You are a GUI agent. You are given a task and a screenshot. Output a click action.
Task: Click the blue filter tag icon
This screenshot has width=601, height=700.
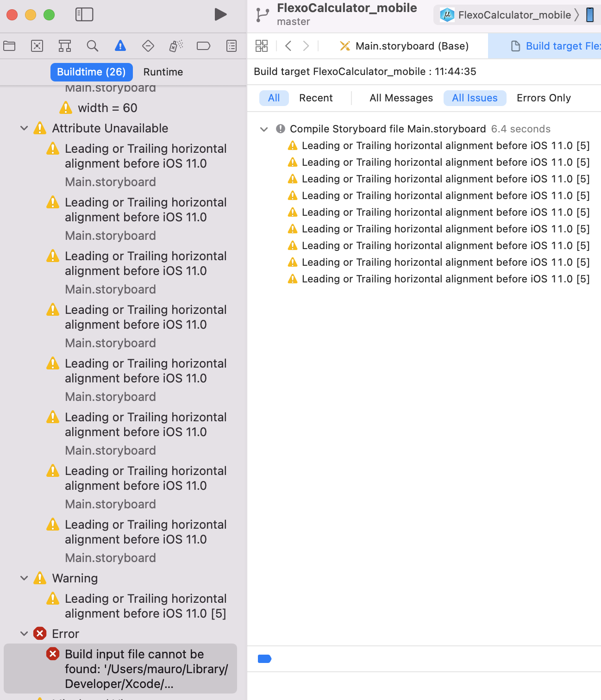[x=264, y=659]
